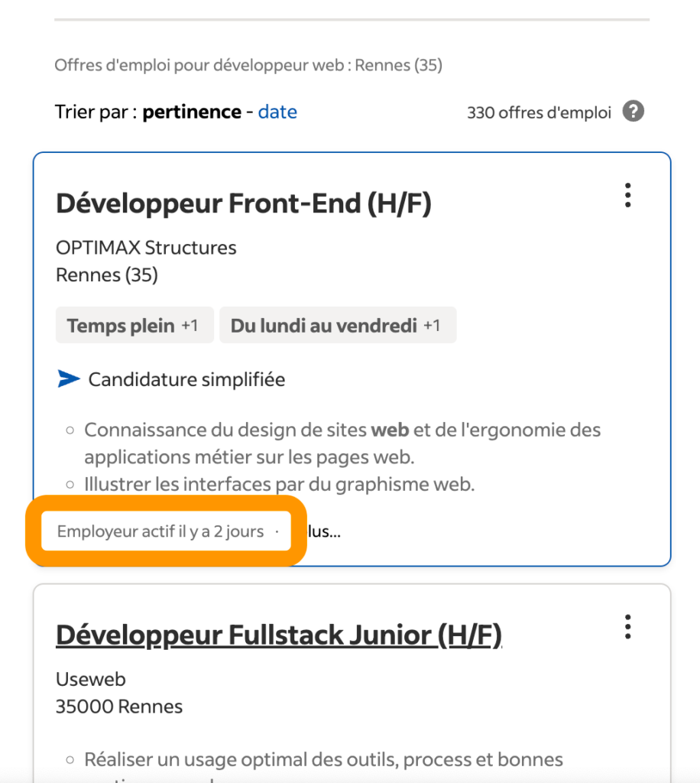Click the OPTIMAX Structures company name
This screenshot has height=783, width=700.
click(x=146, y=248)
